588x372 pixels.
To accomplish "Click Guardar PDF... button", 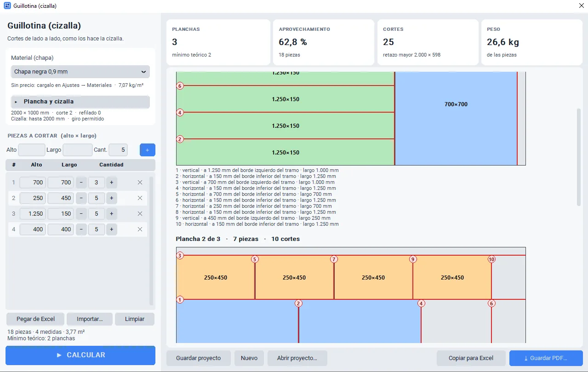I will pos(546,358).
